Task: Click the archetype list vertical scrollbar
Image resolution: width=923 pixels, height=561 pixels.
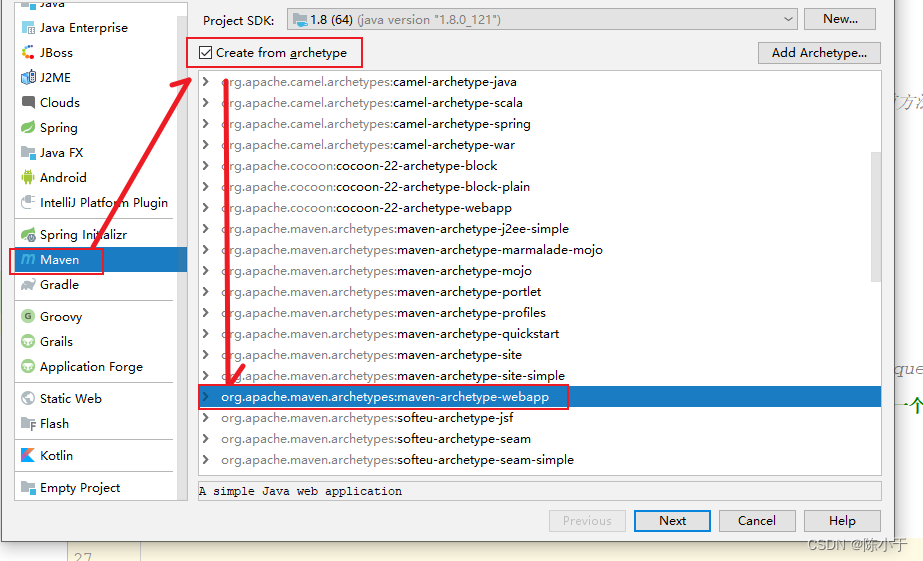Action: tap(876, 217)
